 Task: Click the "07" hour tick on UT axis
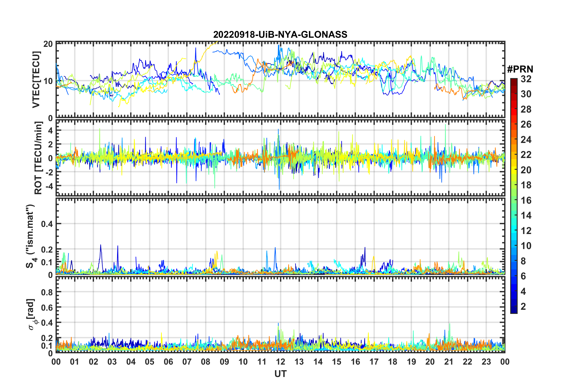coord(187,362)
